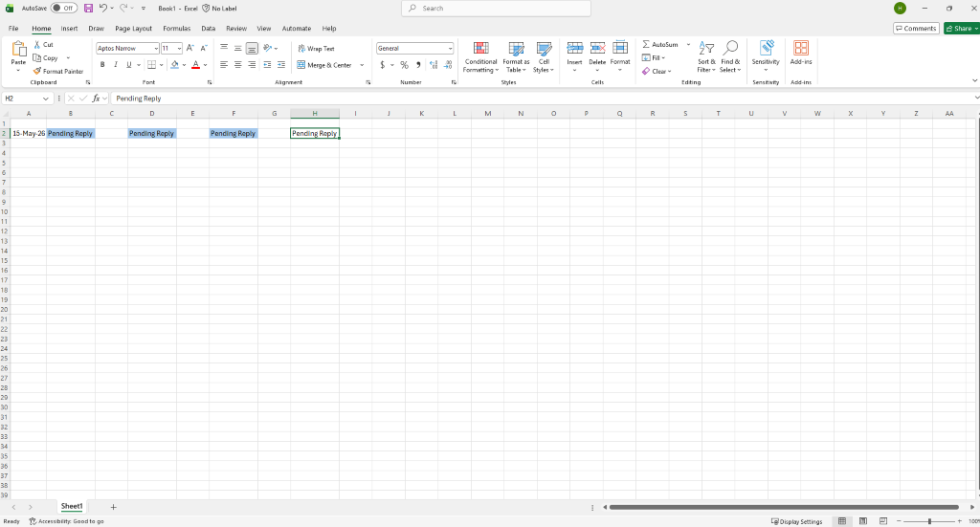Click the Copy button

coord(46,57)
